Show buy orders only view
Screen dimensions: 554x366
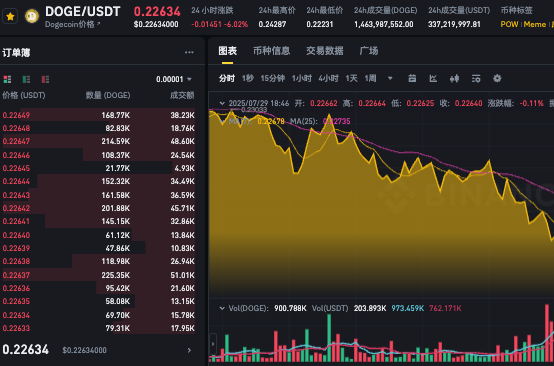pyautogui.click(x=26, y=79)
